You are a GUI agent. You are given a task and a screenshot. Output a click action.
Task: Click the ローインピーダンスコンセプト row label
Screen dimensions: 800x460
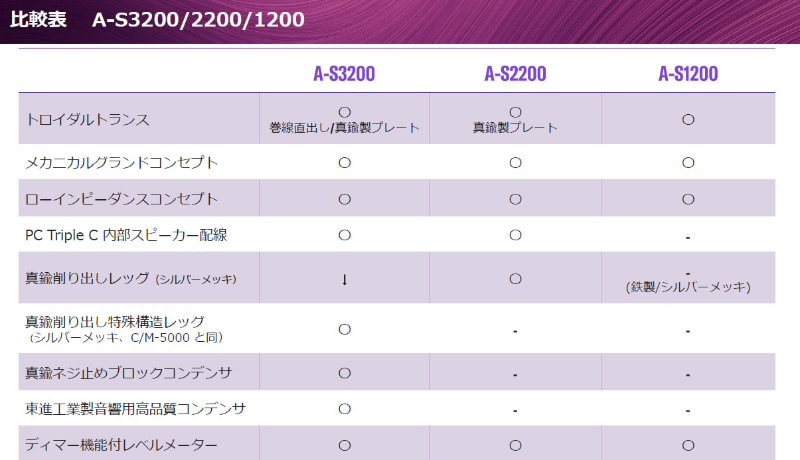tap(121, 199)
